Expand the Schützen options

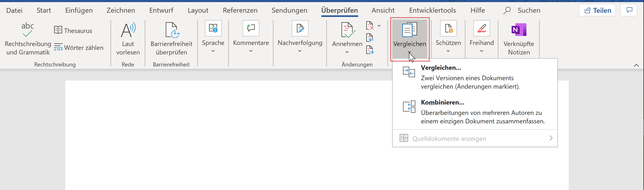click(448, 51)
